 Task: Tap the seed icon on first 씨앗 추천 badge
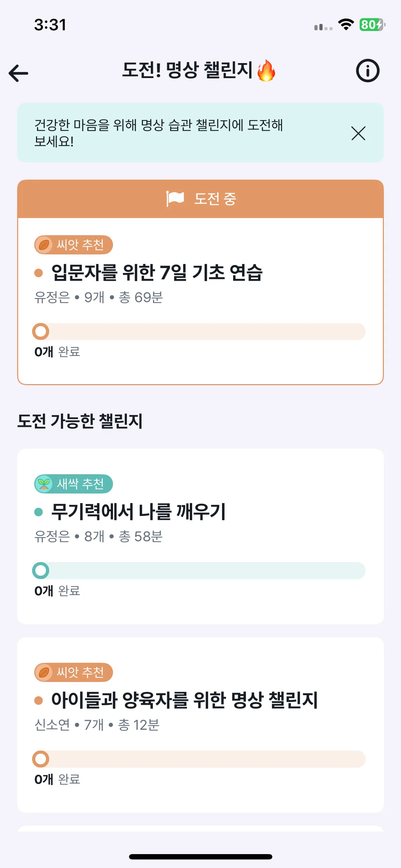pos(44,245)
